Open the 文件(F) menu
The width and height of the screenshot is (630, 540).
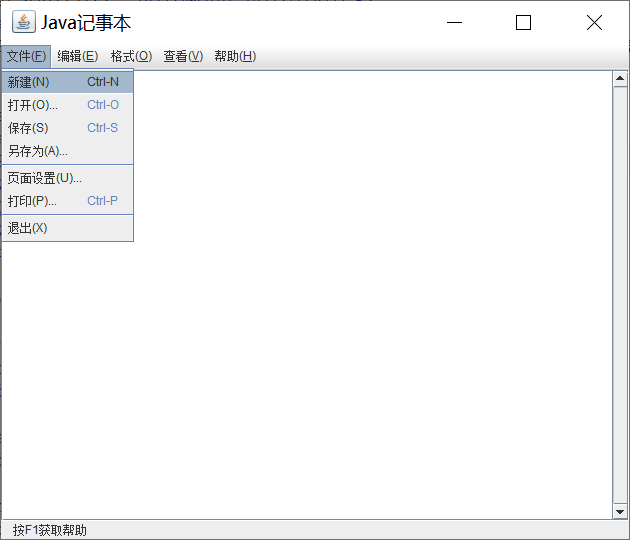27,56
